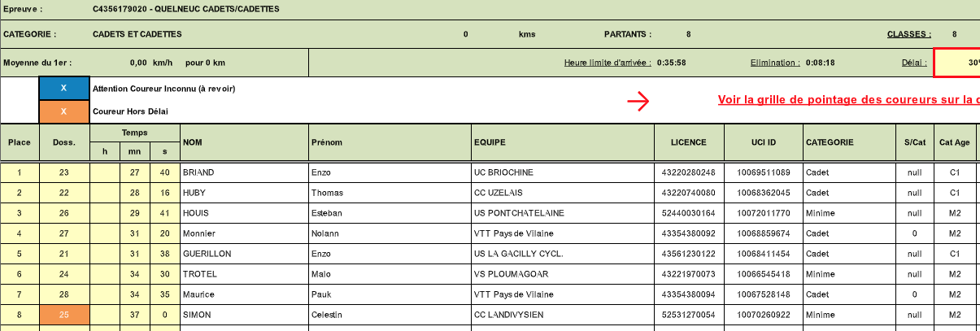Click the UCI ID column header
Screen dimensions: 980x331
[x=762, y=142]
